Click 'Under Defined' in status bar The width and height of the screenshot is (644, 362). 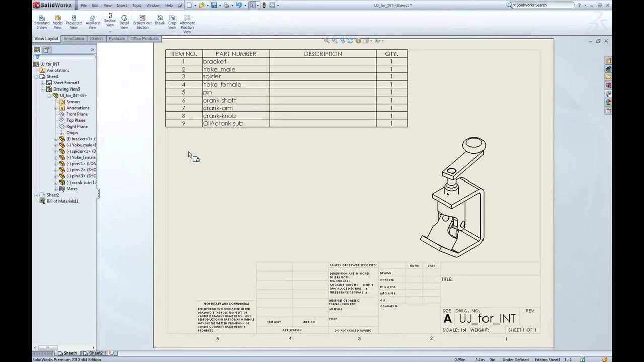click(x=515, y=359)
